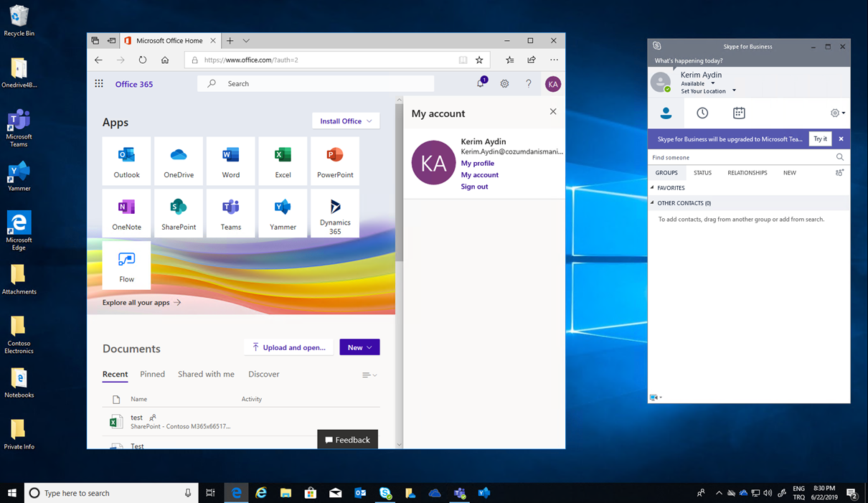Viewport: 868px width, 503px height.
Task: Switch to Pinned documents tab
Action: coord(152,374)
